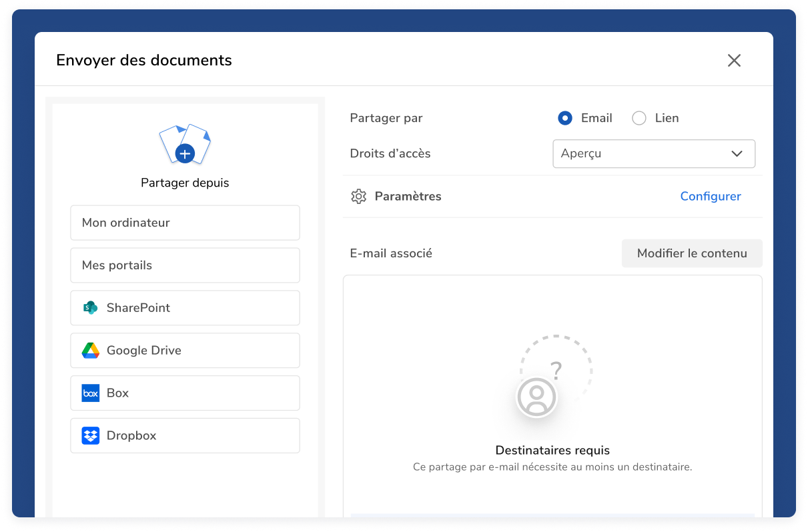
Task: Click the recipient avatar placeholder icon
Action: [536, 398]
